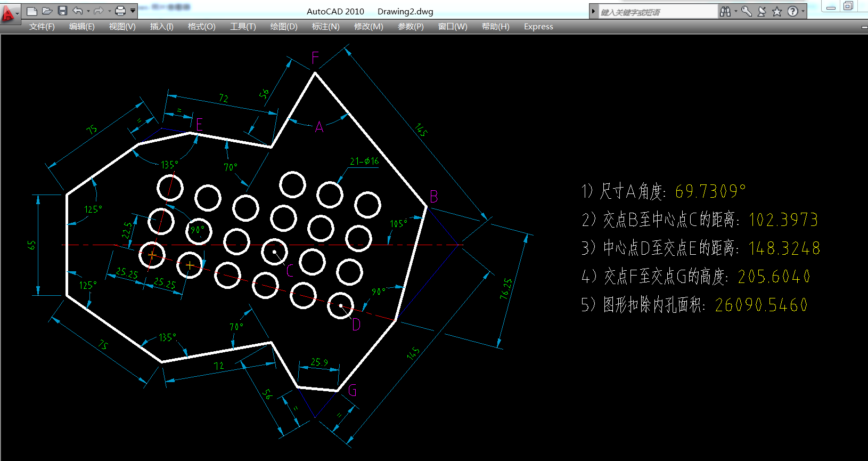The width and height of the screenshot is (868, 461).
Task: Collapse the InfoCenter search box arrow
Action: tap(594, 11)
